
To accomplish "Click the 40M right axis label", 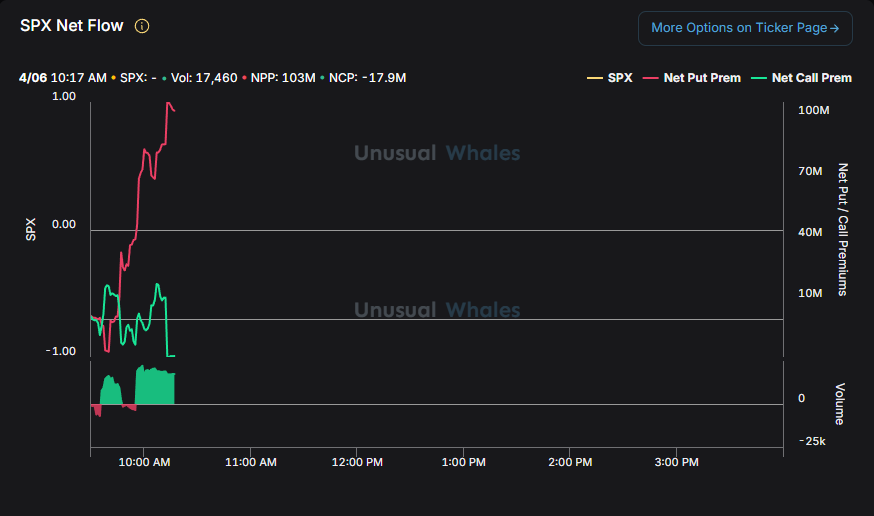I will tap(810, 232).
